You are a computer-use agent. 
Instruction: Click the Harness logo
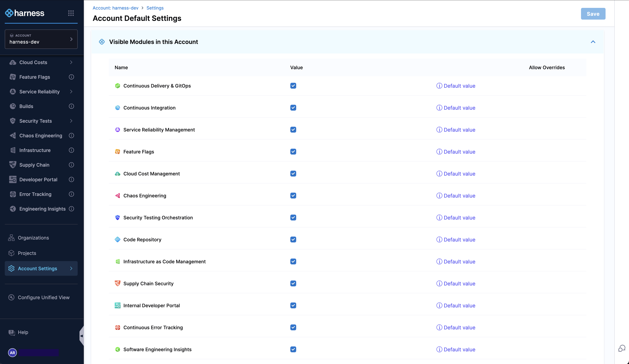(x=25, y=13)
